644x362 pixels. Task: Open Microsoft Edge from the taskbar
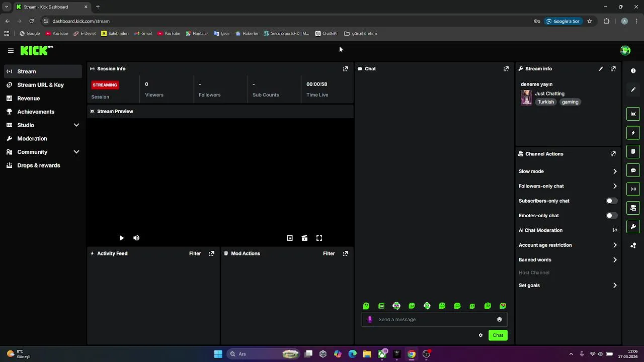(x=352, y=354)
